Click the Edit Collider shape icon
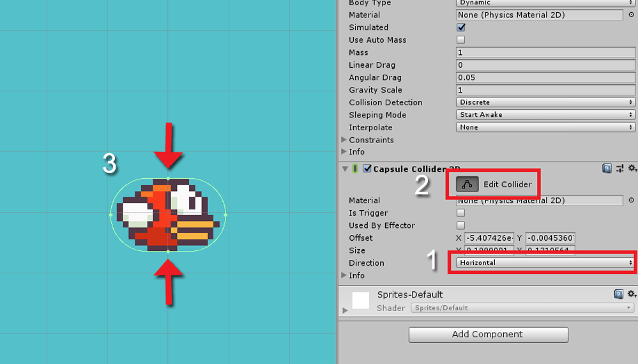Screen dimensions: 638x364 click(467, 185)
